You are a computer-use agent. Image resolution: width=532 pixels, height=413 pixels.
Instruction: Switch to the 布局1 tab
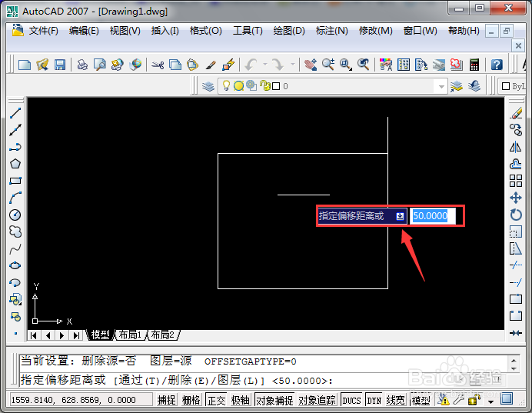(x=130, y=335)
